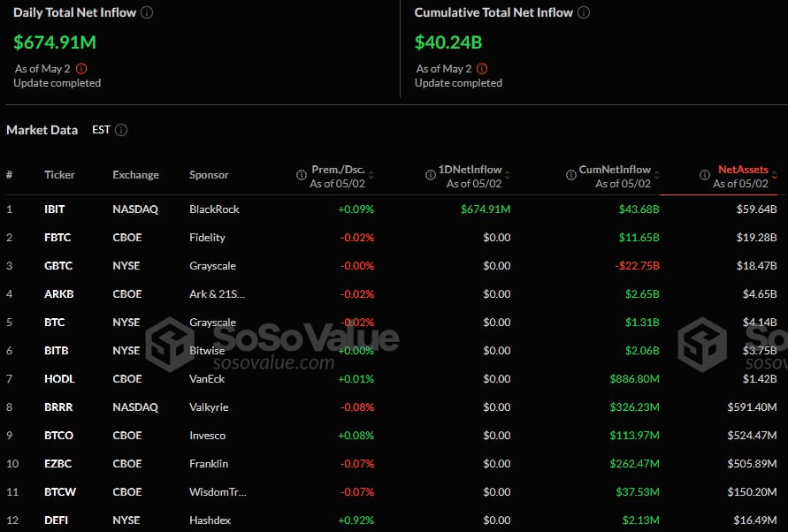Image resolution: width=788 pixels, height=532 pixels.
Task: Click DEFI's +0.92% premium cell
Action: tap(356, 521)
